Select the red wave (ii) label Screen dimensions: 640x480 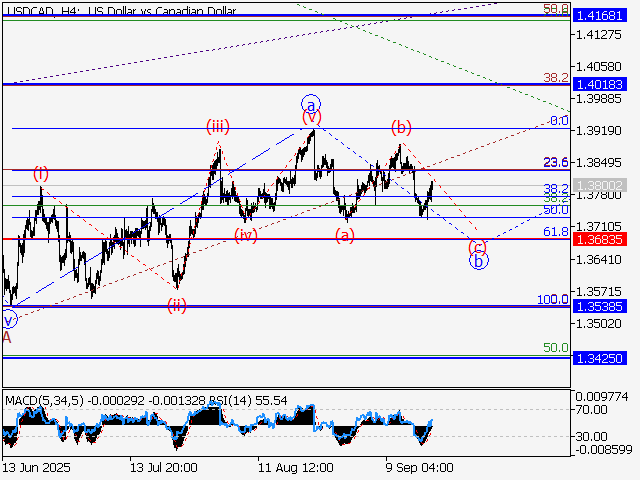pyautogui.click(x=177, y=304)
